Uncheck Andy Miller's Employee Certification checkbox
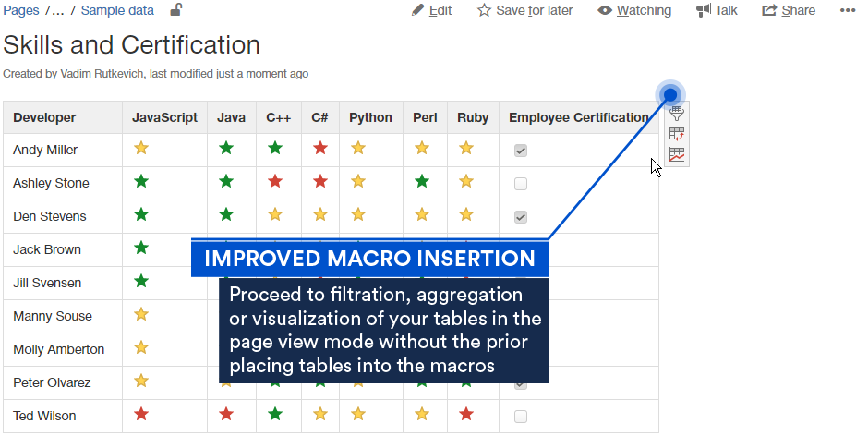The image size is (868, 436). [521, 150]
